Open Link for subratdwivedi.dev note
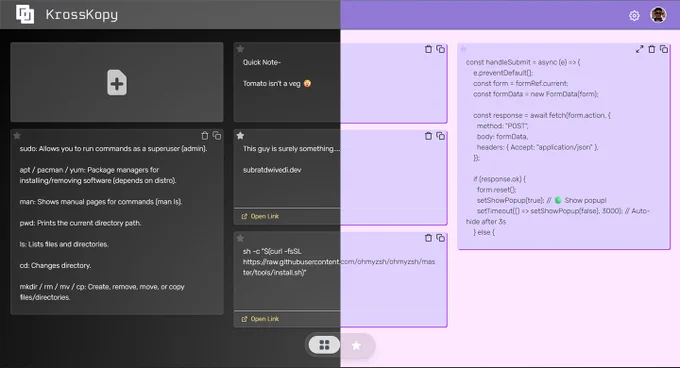 260,216
